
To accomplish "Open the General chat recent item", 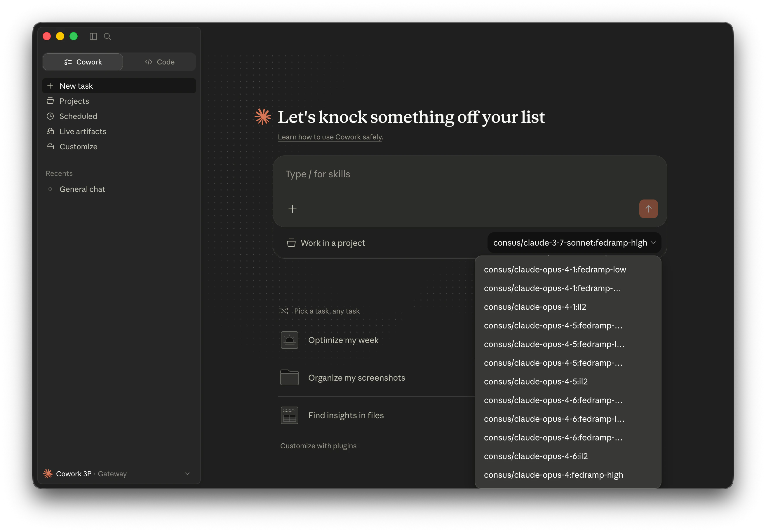I will pos(119,189).
